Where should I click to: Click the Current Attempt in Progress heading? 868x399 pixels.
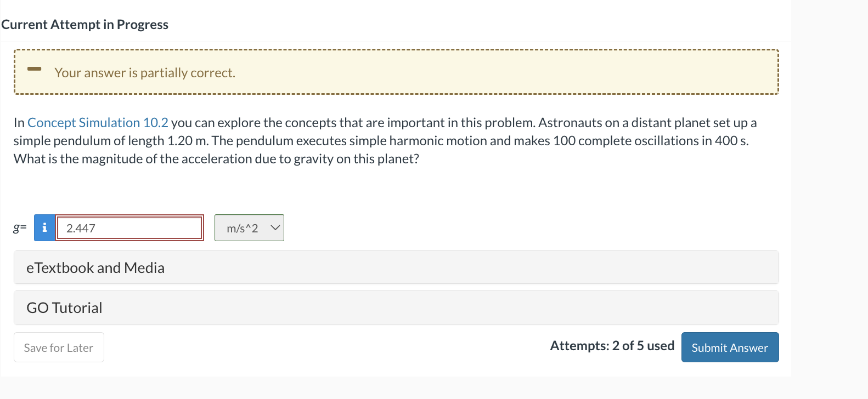(x=85, y=24)
